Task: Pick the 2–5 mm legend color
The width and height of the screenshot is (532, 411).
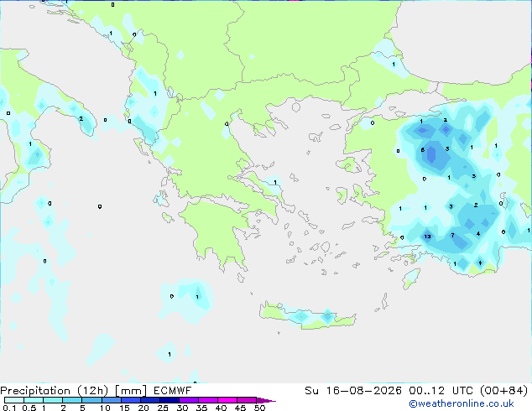Action: (72, 400)
